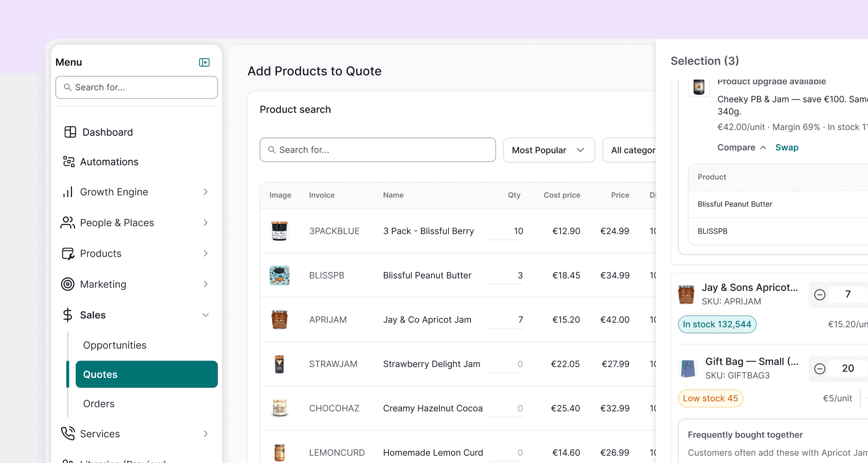Click the Products box icon
Screen dimensions: 868x463
68,253
